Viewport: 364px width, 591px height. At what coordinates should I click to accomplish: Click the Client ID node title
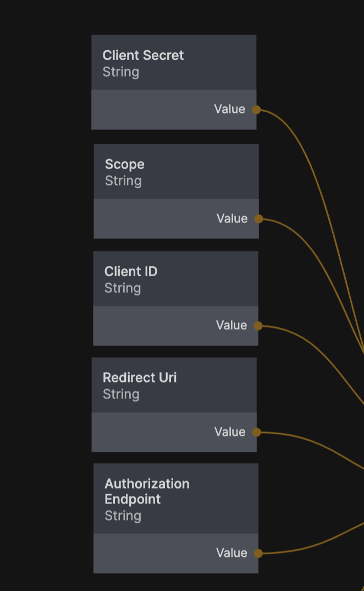131,271
